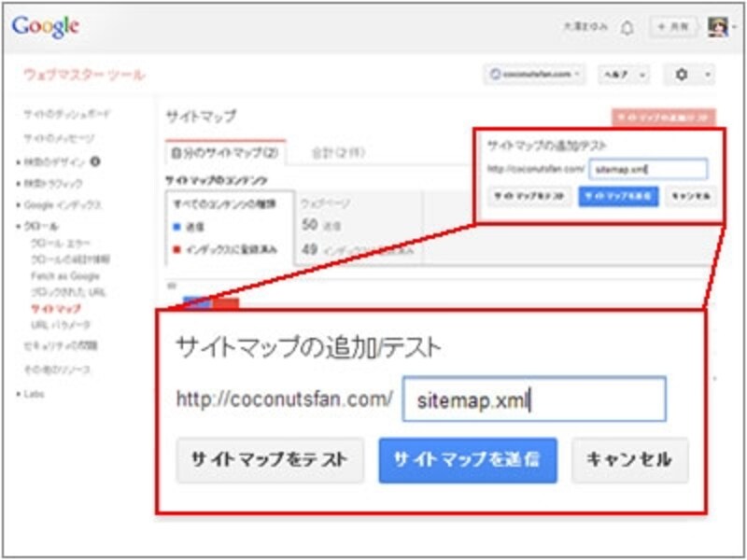Screen dimensions: 747x560
Task: Click the blue 送信 legend square
Action: [176, 227]
